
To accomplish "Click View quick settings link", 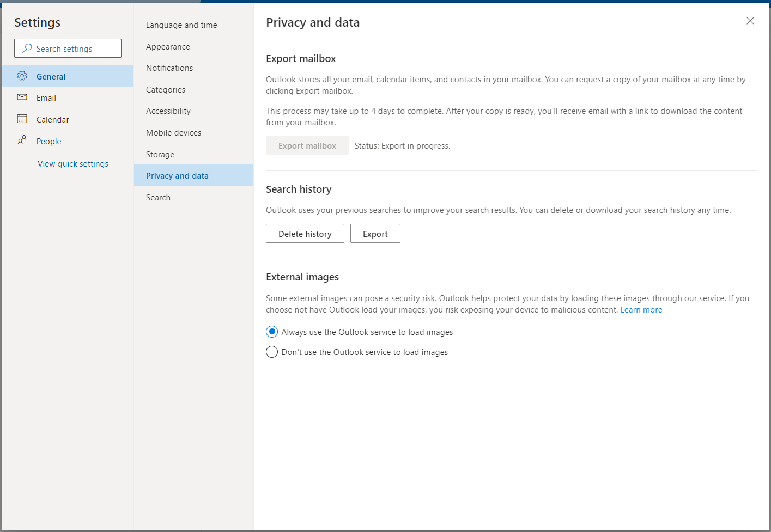I will [x=73, y=164].
